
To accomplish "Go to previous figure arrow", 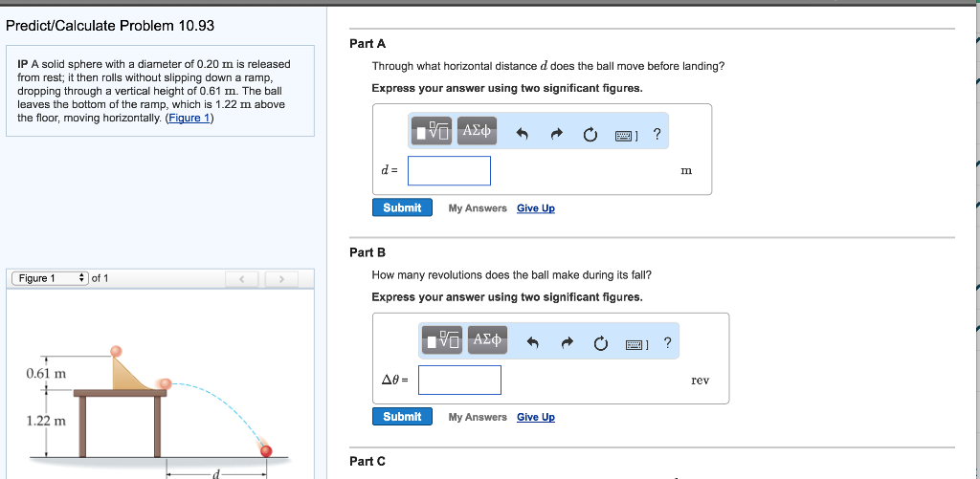I will (243, 279).
